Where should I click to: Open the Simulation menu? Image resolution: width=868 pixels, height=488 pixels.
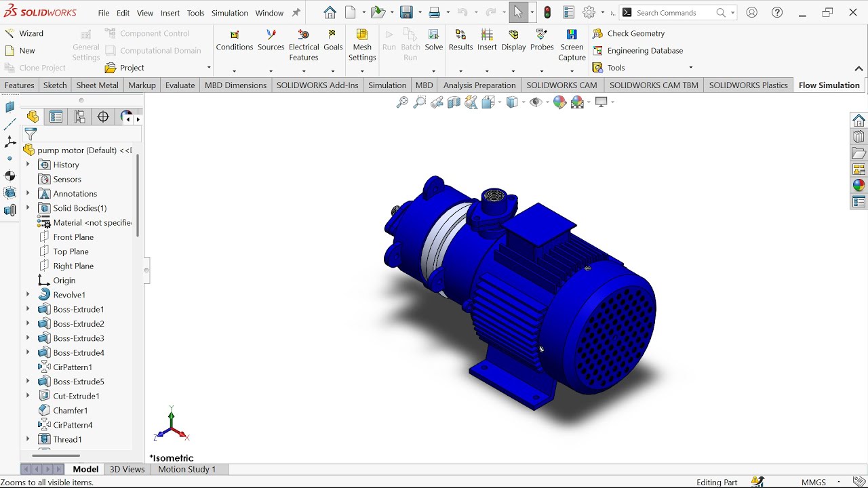(230, 13)
